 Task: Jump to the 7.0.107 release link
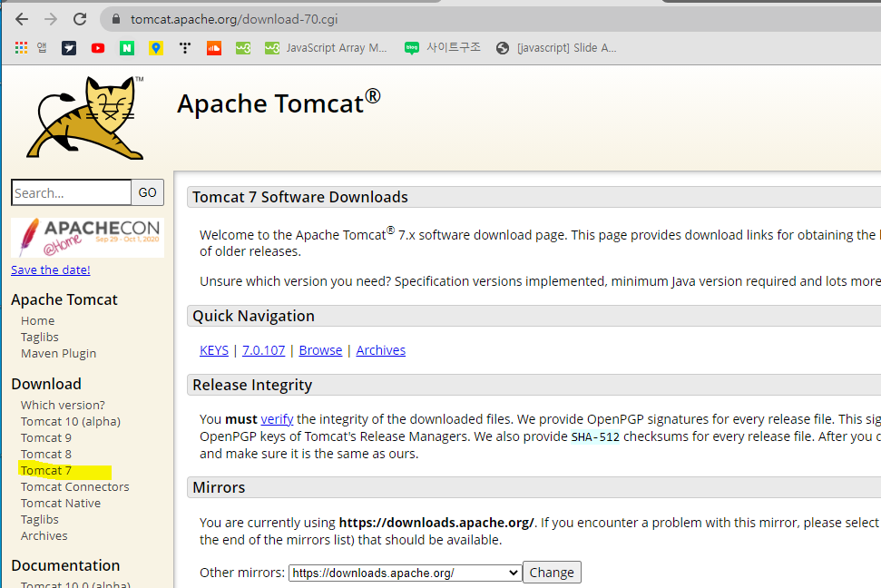(x=263, y=350)
